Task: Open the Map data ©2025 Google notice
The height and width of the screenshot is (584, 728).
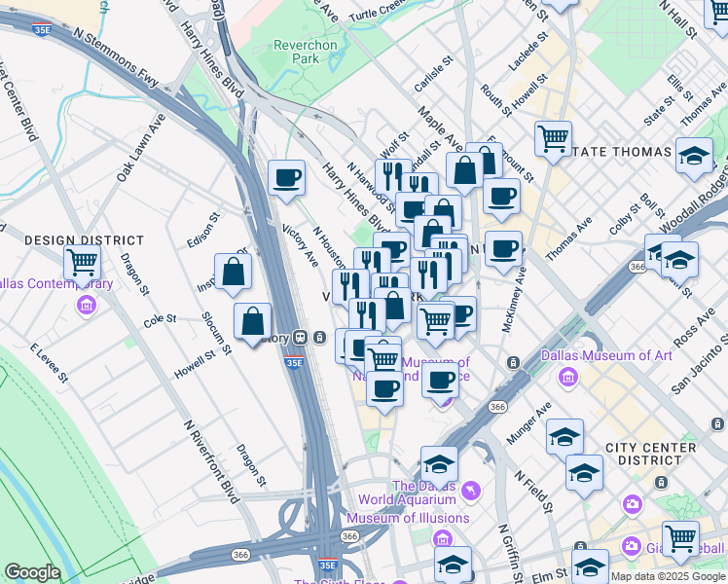Action: (x=669, y=576)
